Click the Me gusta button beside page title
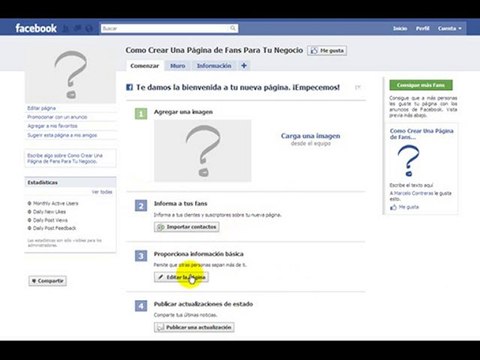 327,51
